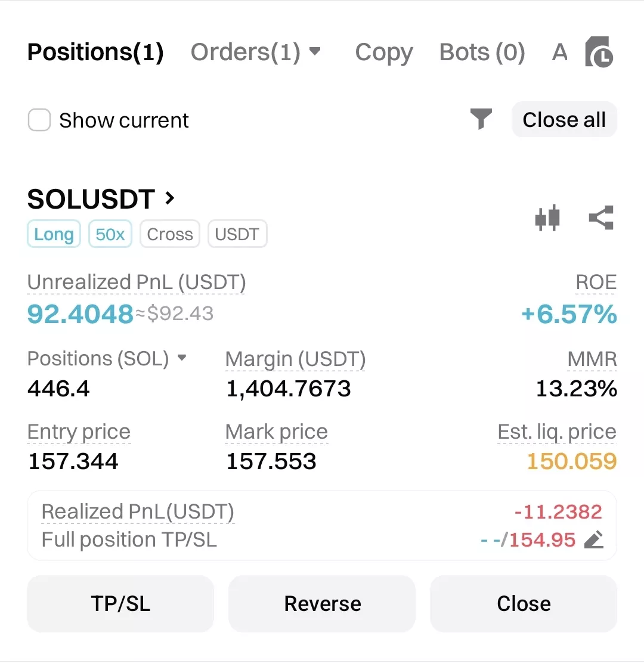Open the candlestick chart icon for SOLUSDT
Screen dimensions: 644x667
[x=547, y=218]
